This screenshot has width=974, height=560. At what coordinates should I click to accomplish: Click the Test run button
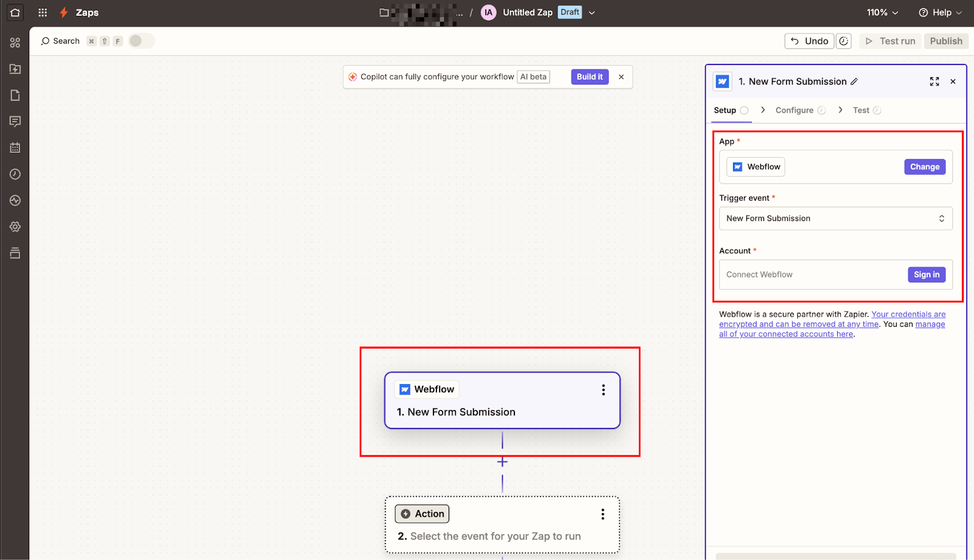pos(890,41)
